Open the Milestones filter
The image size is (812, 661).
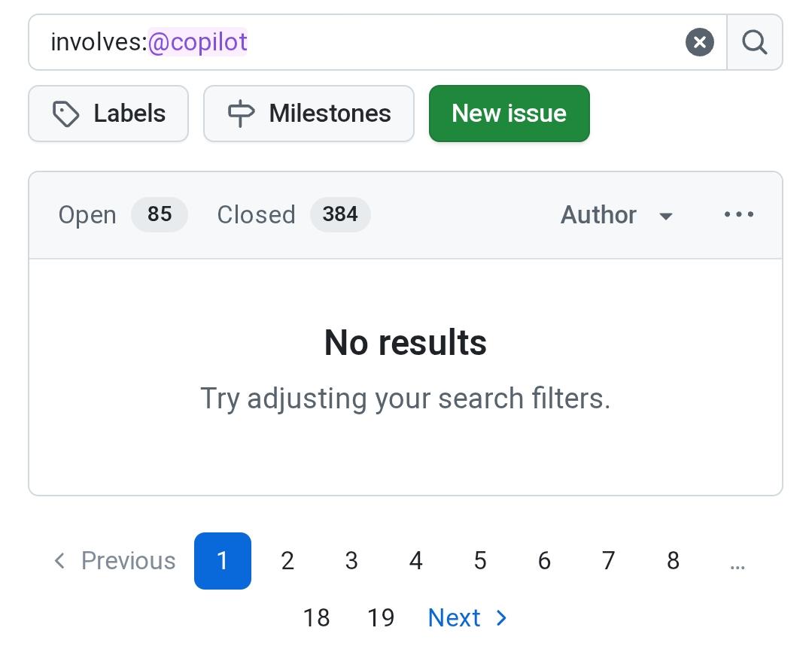309,114
